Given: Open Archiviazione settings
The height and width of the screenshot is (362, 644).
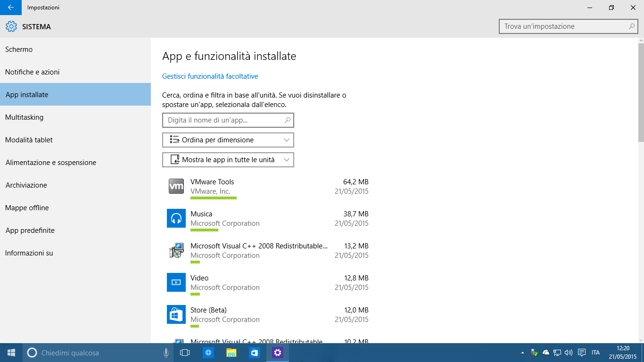Looking at the screenshot, I should [75, 185].
